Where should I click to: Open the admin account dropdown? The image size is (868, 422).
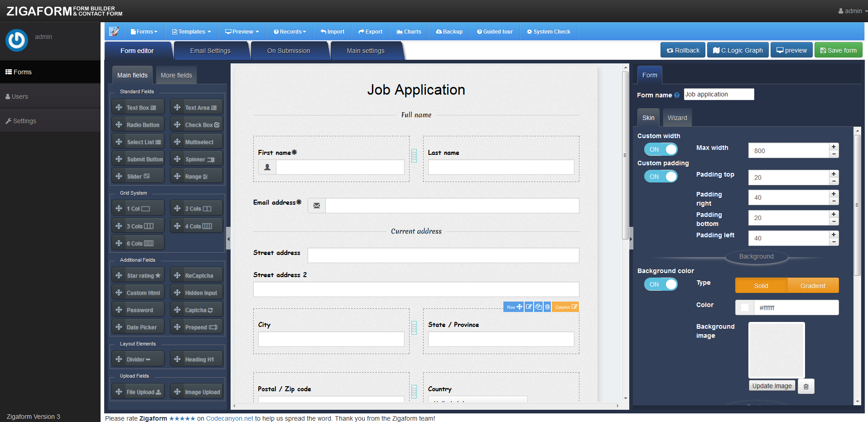(851, 10)
